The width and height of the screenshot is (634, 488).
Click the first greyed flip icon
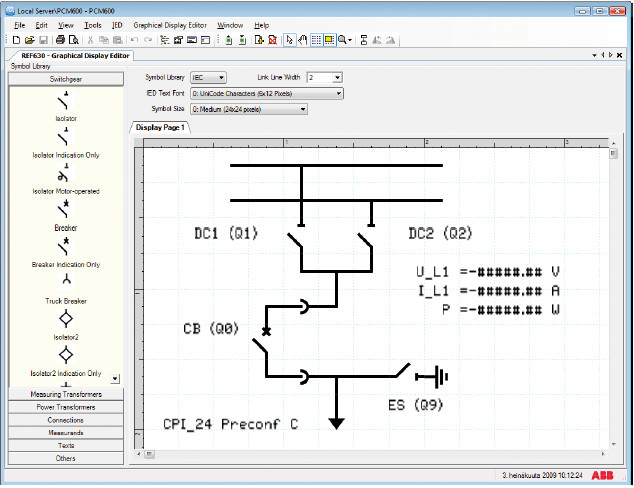coord(377,40)
